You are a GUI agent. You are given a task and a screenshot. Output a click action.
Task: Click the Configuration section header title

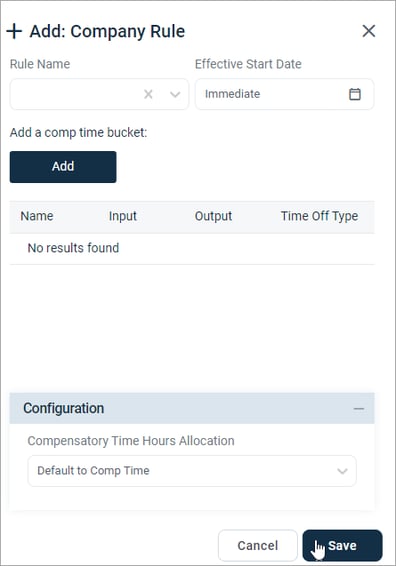point(64,409)
